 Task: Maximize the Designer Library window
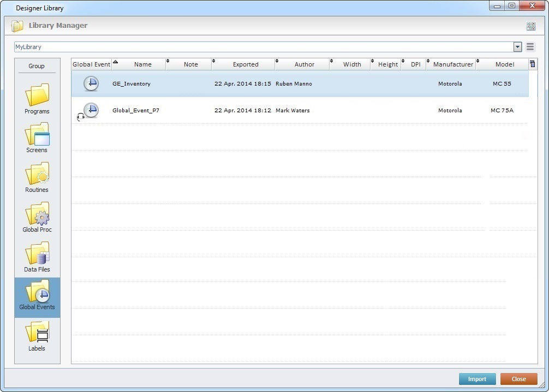(x=512, y=5)
